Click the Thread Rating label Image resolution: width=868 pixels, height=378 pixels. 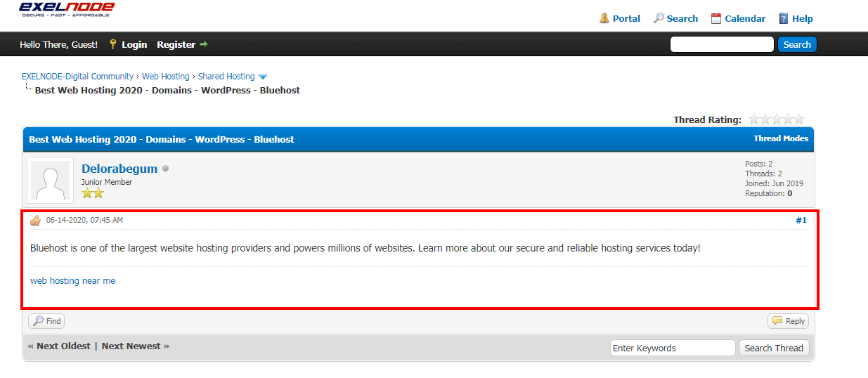707,119
